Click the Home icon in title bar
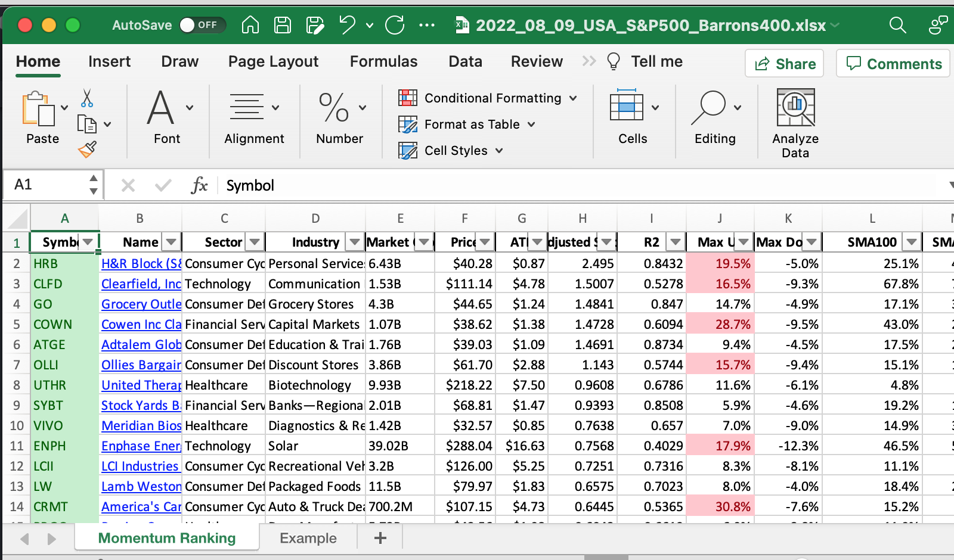954x560 pixels. pos(250,25)
